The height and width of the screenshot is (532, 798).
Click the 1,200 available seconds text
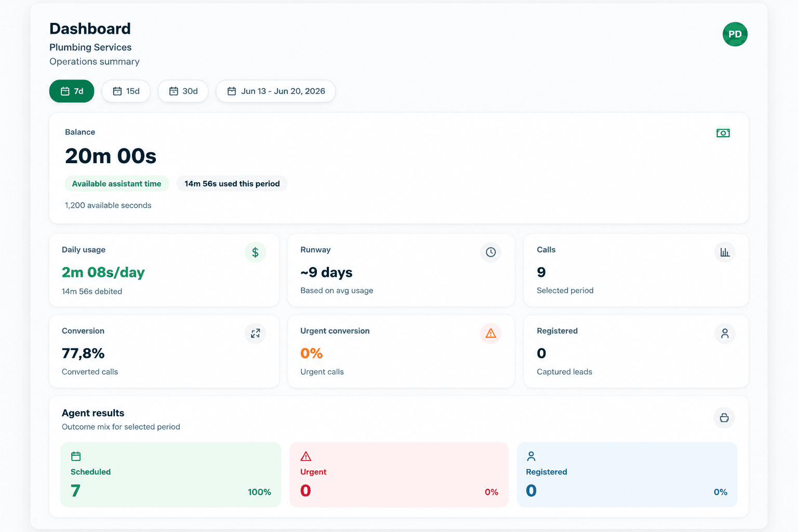click(x=108, y=205)
